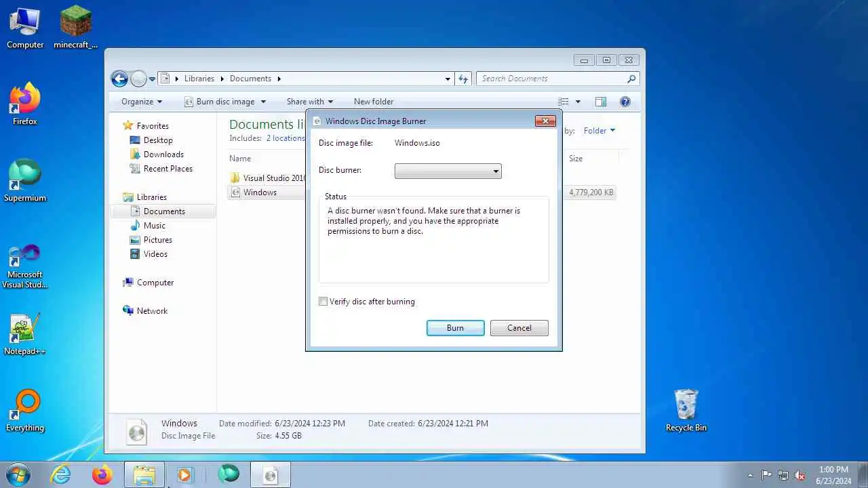Open the recent pages dropdown arrow
868x488 pixels.
(152, 79)
